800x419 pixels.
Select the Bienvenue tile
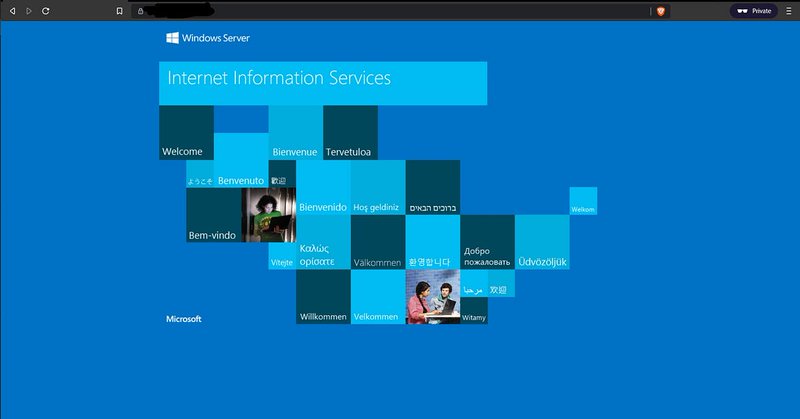296,133
